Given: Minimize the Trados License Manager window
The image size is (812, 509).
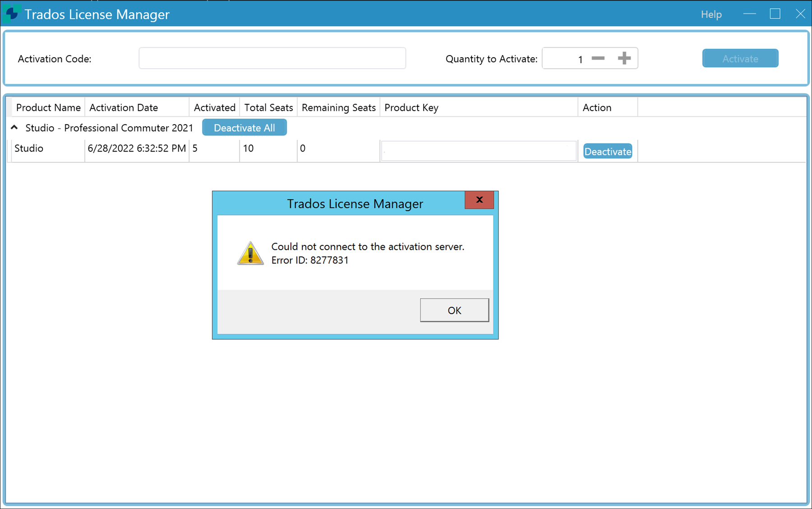Looking at the screenshot, I should pyautogui.click(x=749, y=14).
